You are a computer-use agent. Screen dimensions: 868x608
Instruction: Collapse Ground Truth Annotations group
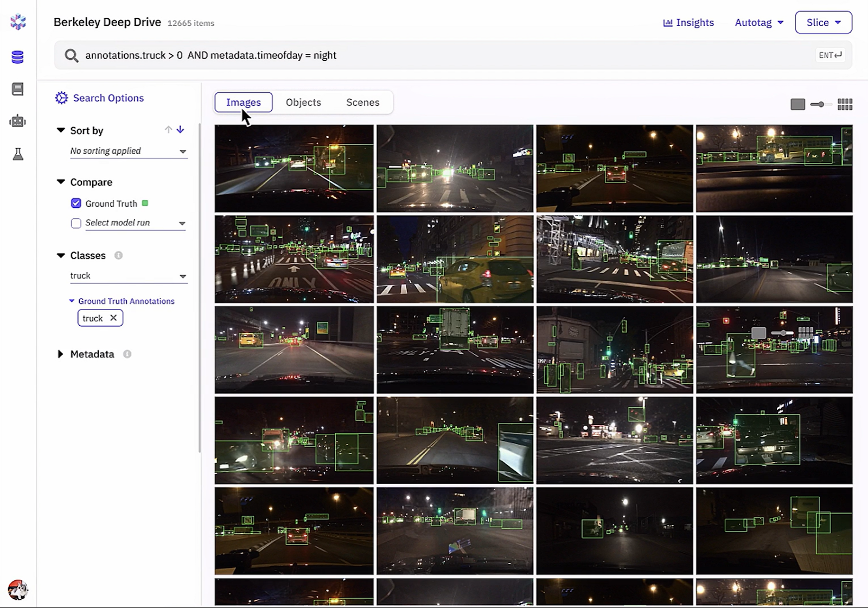click(x=72, y=301)
